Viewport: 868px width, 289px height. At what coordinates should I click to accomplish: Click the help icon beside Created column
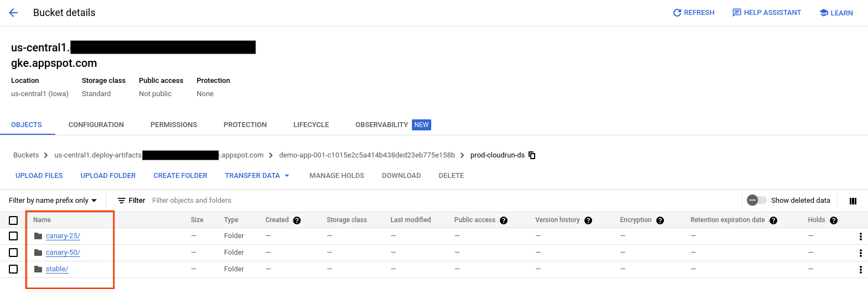point(297,220)
